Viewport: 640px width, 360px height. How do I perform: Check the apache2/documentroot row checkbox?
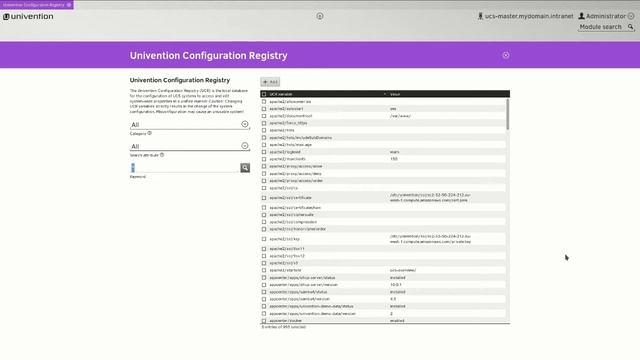tap(264, 116)
